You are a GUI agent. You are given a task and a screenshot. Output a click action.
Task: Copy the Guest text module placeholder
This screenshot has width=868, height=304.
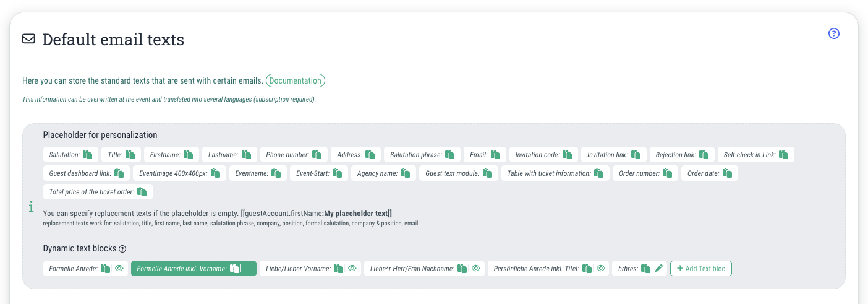point(487,173)
